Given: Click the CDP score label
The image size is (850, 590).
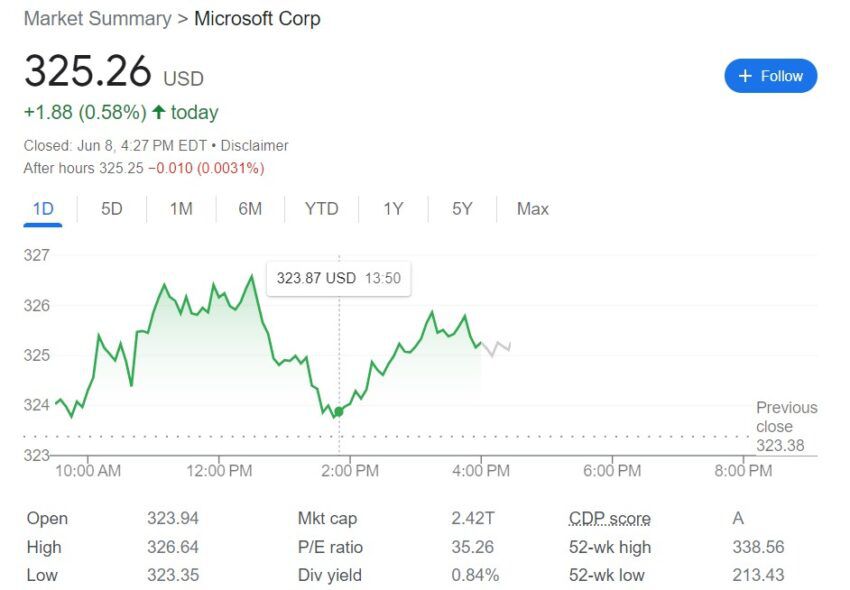Looking at the screenshot, I should pyautogui.click(x=609, y=518).
